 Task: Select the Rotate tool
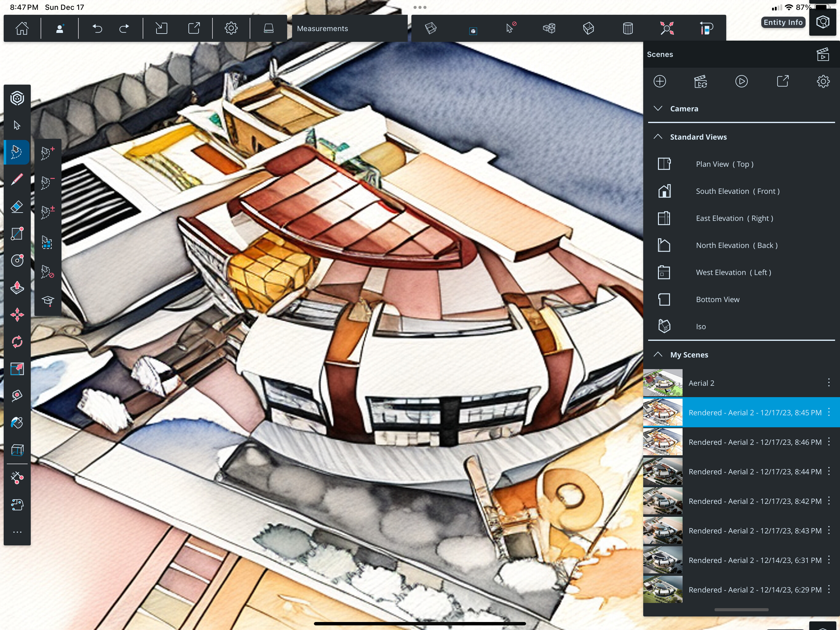click(x=17, y=342)
